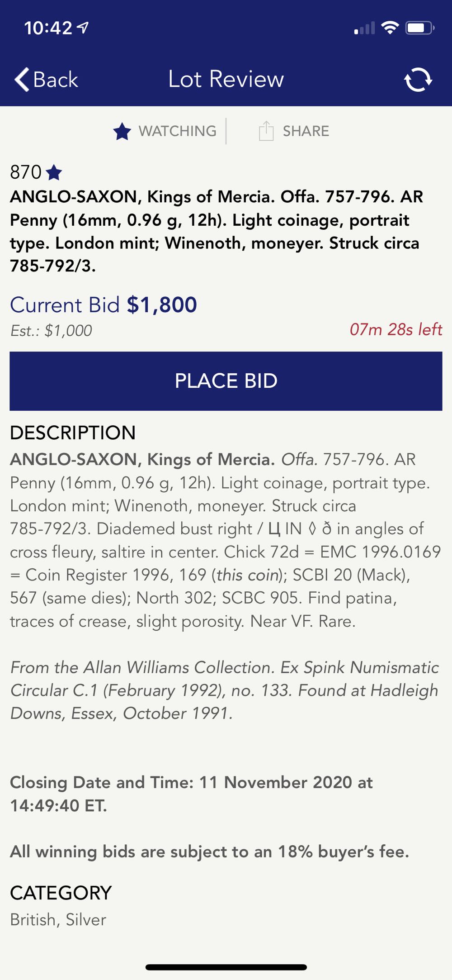Tap the battery status icon
This screenshot has height=980, width=452.
(x=419, y=28)
